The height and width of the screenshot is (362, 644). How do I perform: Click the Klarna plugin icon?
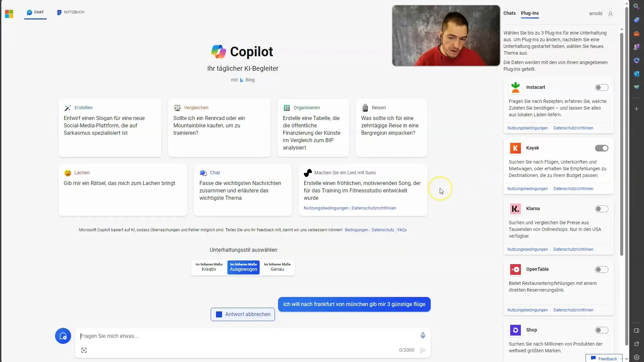click(515, 208)
